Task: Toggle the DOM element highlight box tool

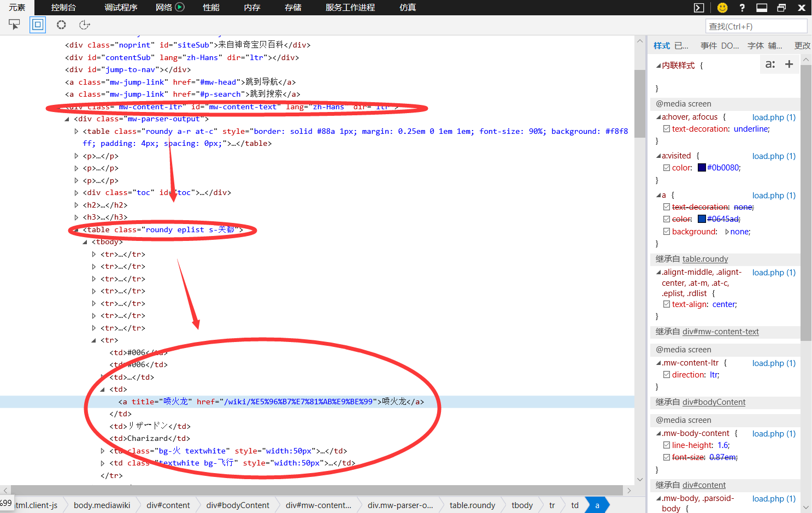Action: [38, 25]
